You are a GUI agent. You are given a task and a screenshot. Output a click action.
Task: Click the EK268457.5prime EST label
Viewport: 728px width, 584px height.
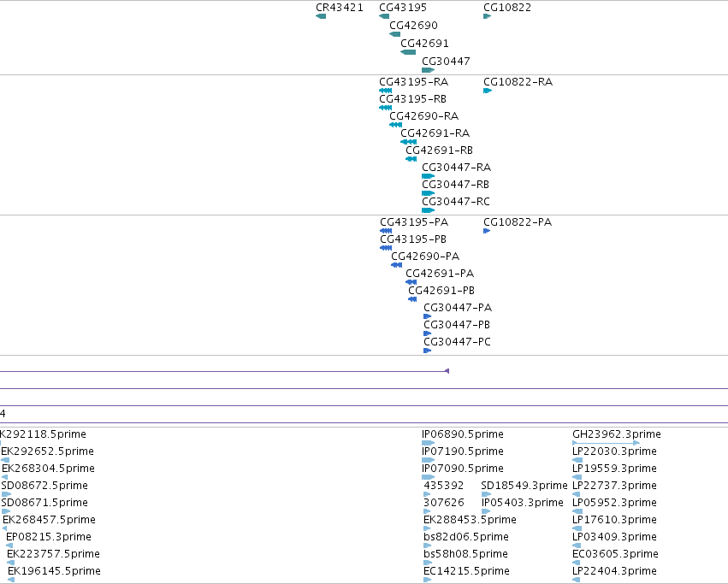[x=50, y=520]
